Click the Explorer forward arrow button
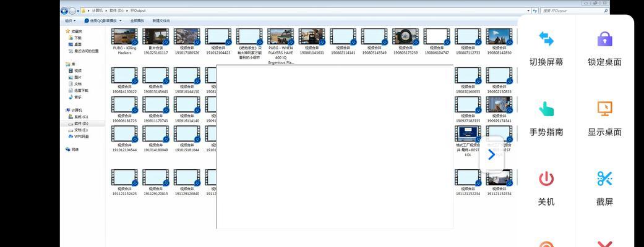The width and height of the screenshot is (644, 247). (72, 10)
